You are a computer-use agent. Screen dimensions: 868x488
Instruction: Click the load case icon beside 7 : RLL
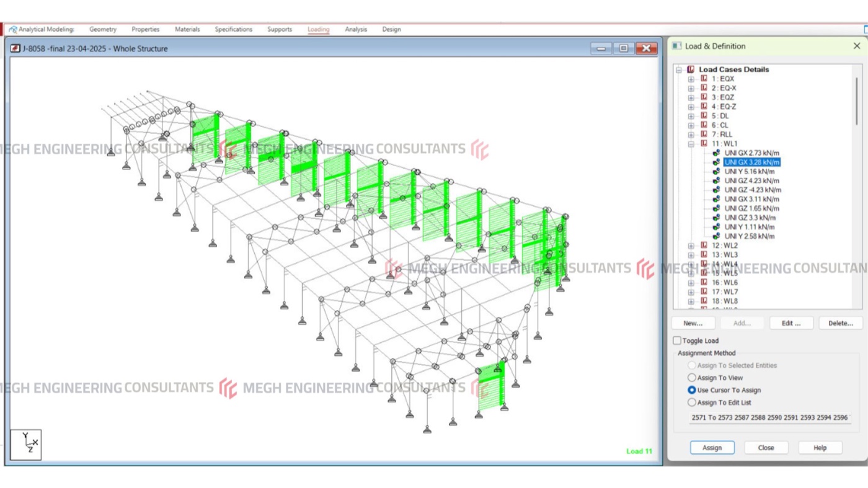coord(704,135)
